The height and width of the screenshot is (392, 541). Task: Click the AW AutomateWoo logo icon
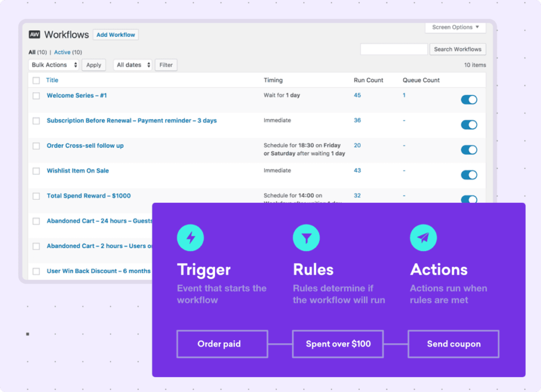pos(34,35)
